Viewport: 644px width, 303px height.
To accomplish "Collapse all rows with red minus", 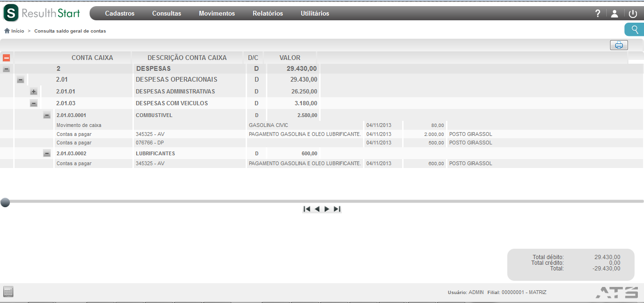I will click(x=6, y=58).
